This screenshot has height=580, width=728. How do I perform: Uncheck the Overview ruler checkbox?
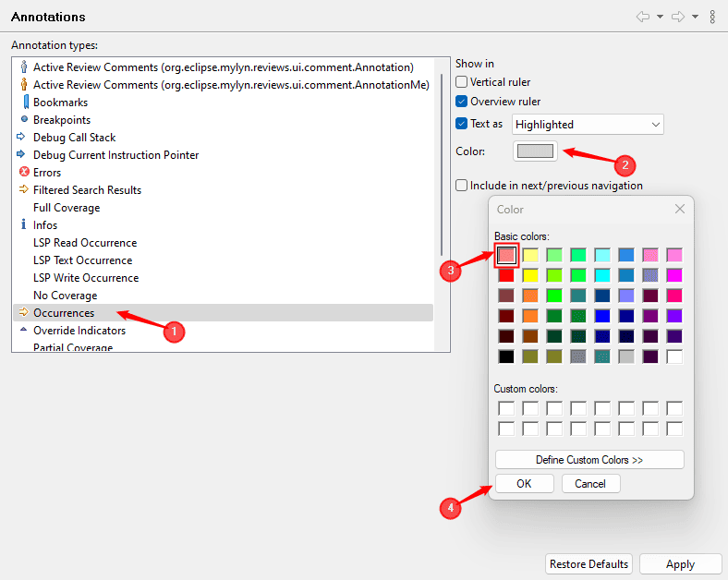[462, 102]
